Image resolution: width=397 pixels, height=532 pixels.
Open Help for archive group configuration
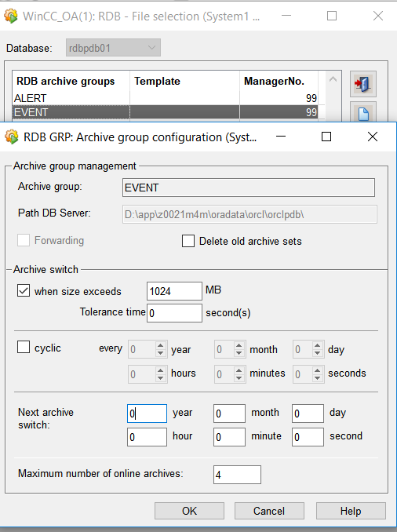(351, 511)
